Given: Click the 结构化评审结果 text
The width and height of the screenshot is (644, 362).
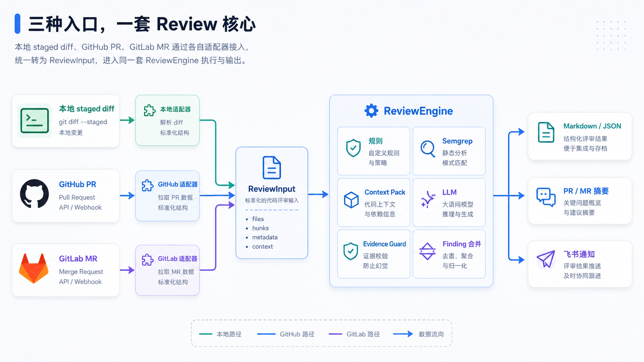Looking at the screenshot, I should 585,139.
